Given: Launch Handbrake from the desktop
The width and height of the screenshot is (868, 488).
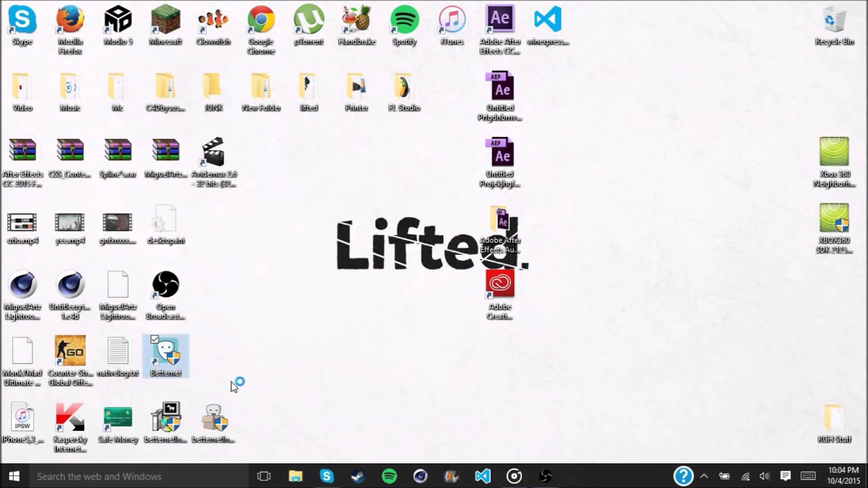Looking at the screenshot, I should tap(357, 26).
